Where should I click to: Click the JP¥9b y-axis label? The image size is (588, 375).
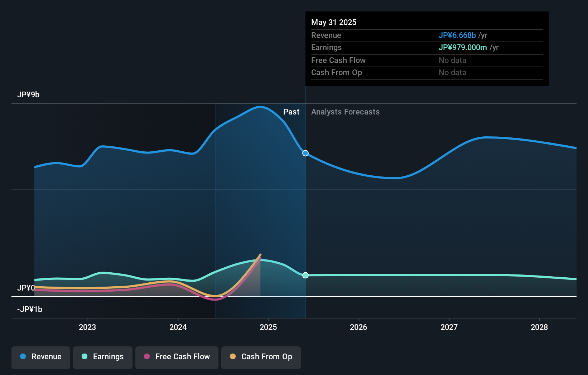(x=28, y=94)
